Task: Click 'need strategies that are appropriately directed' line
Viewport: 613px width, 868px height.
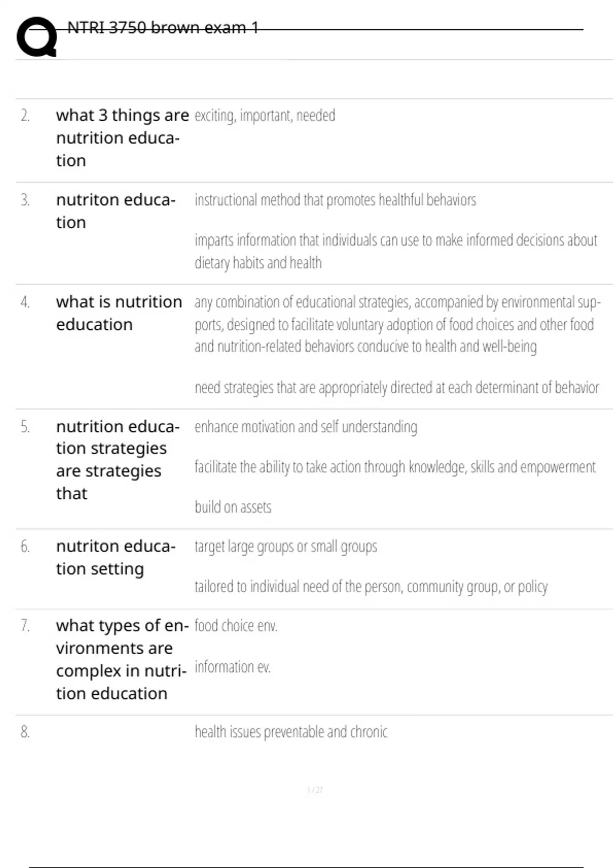Action: pyautogui.click(x=396, y=388)
